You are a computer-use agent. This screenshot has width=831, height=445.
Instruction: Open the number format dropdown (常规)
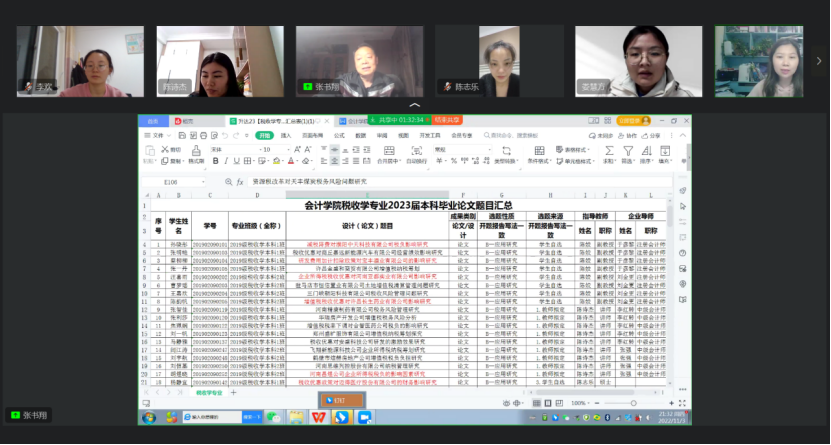tap(462, 149)
